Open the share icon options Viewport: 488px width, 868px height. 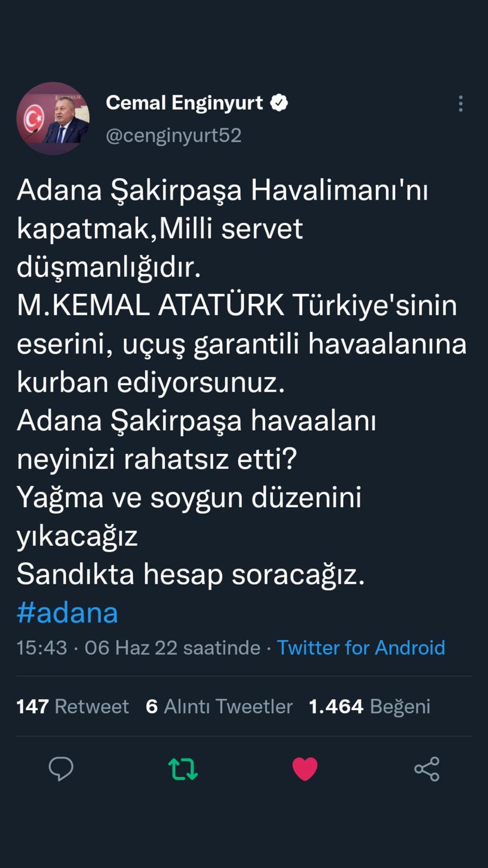click(427, 769)
